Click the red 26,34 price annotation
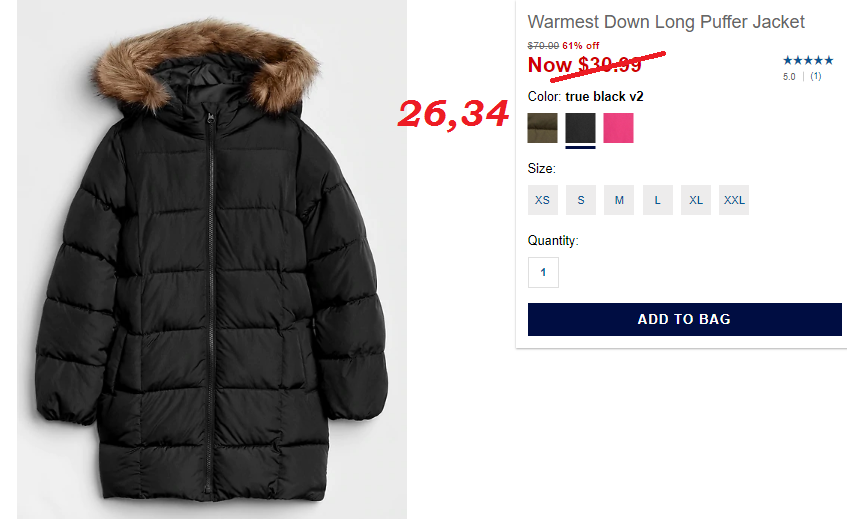Screen dimensions: 847x531 [453, 115]
